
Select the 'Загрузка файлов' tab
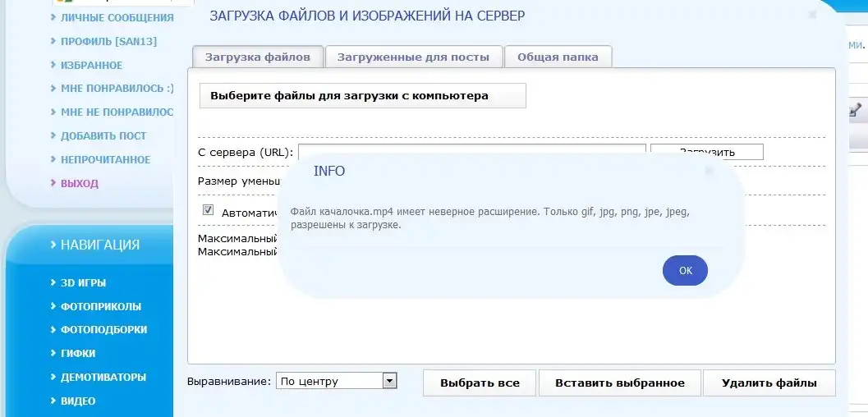click(x=257, y=57)
